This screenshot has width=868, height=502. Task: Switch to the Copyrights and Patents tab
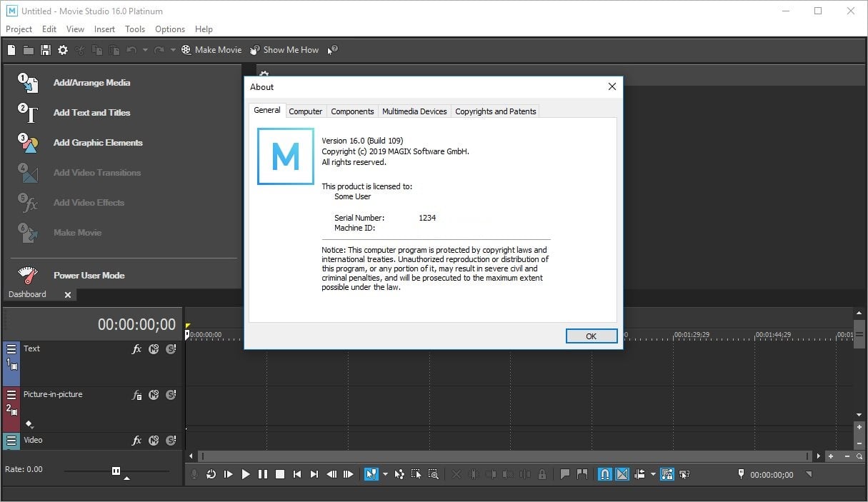click(495, 111)
